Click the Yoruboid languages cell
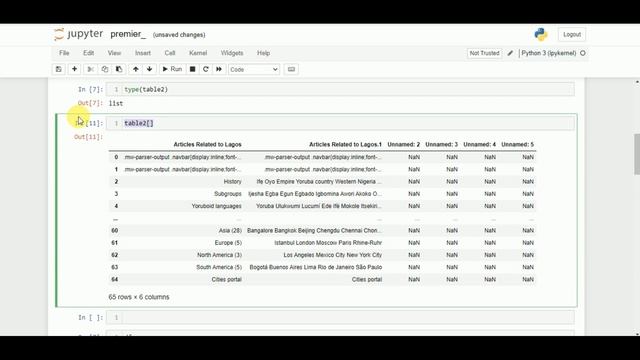Viewport: 640px width, 360px height. [217, 206]
